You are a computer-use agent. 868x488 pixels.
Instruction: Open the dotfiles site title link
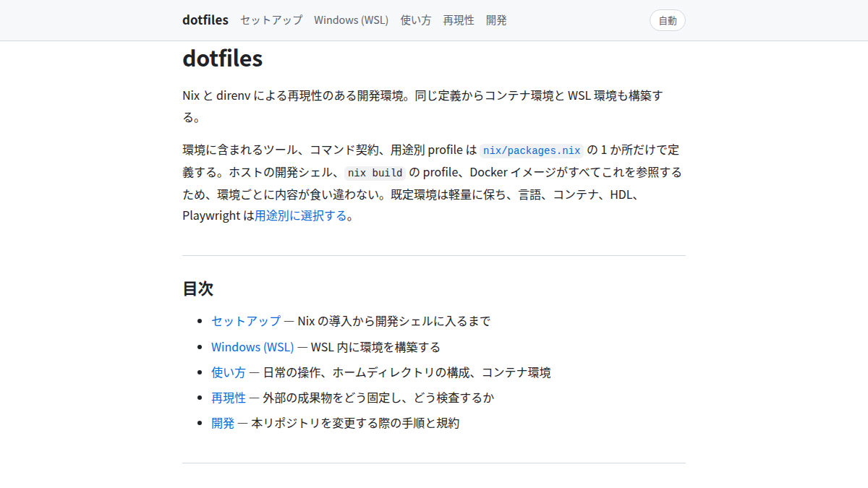pos(205,20)
